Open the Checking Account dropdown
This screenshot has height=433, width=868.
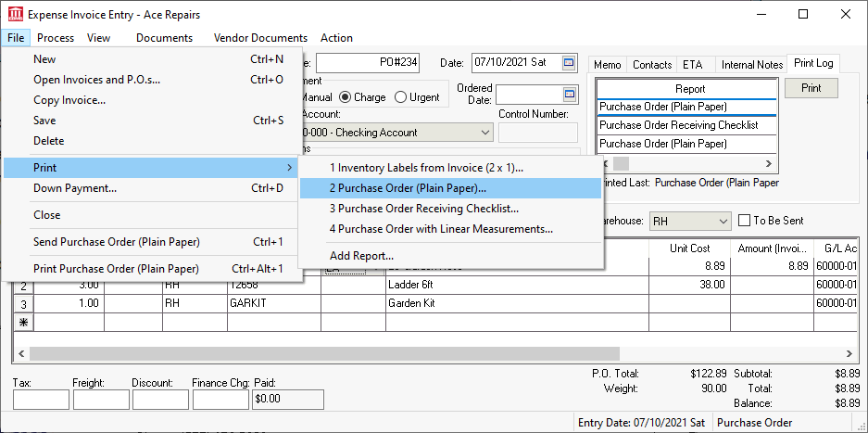click(484, 133)
